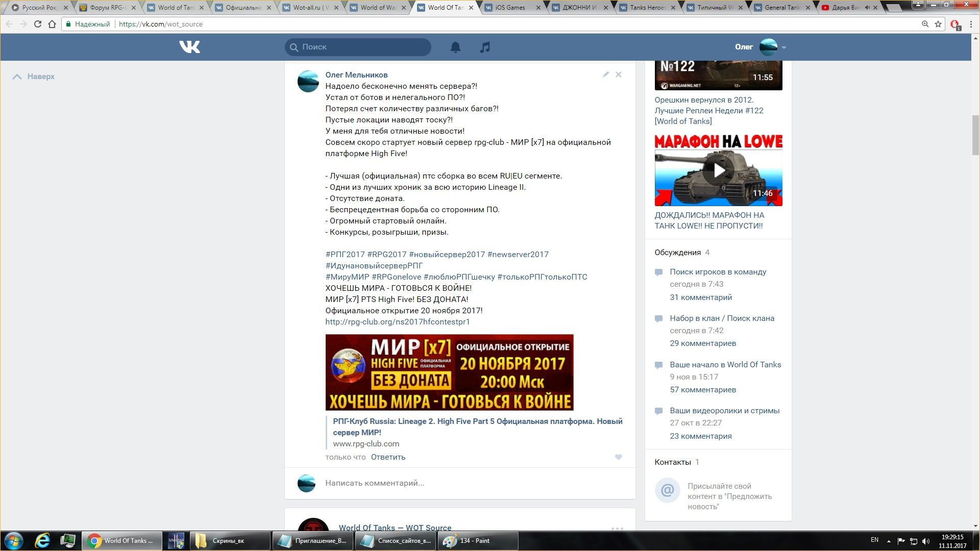
Task: Launch Internet Explorer from taskbar
Action: coord(42,541)
